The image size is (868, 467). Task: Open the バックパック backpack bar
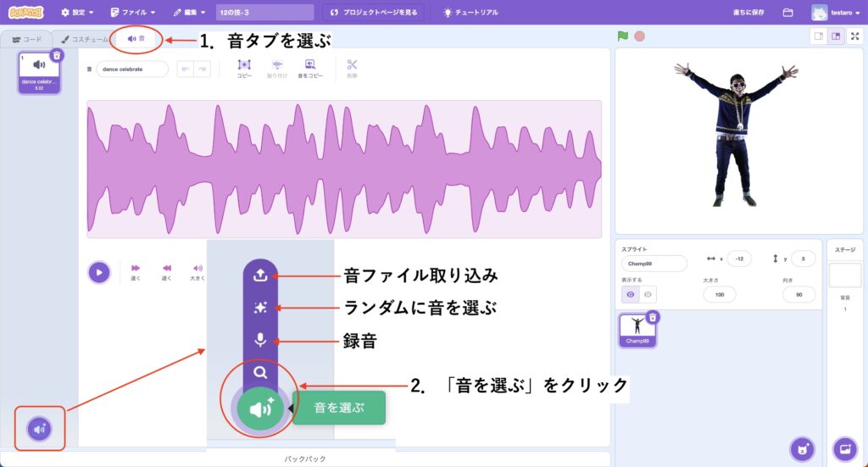pos(305,459)
